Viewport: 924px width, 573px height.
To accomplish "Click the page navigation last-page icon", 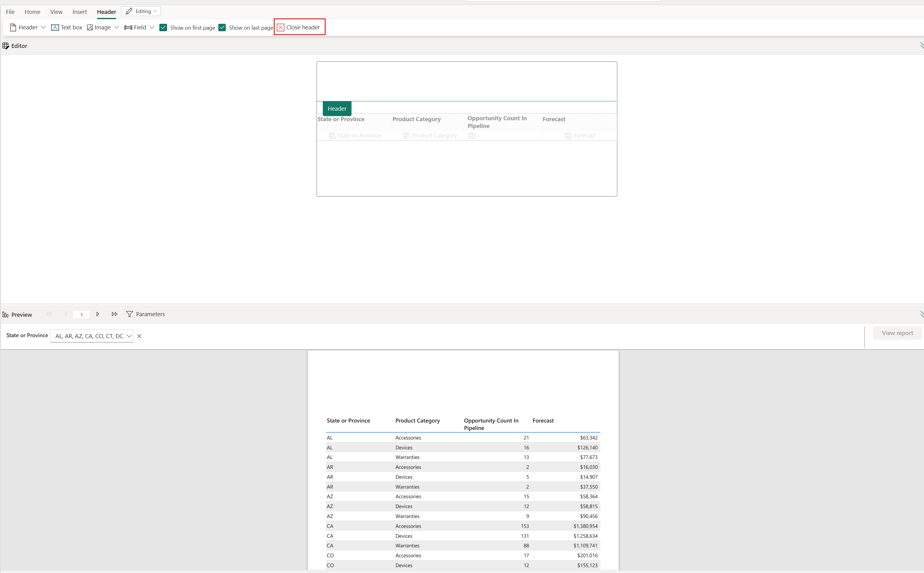I will click(x=114, y=314).
